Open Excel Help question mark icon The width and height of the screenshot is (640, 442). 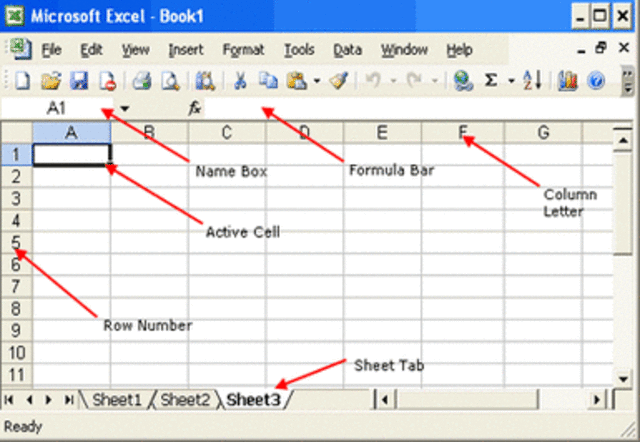(x=596, y=80)
